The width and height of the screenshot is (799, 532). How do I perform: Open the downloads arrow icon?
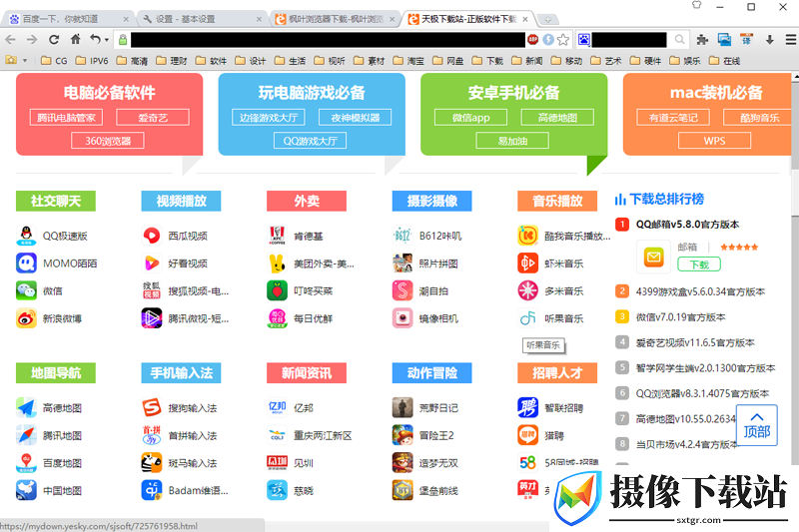pos(769,39)
